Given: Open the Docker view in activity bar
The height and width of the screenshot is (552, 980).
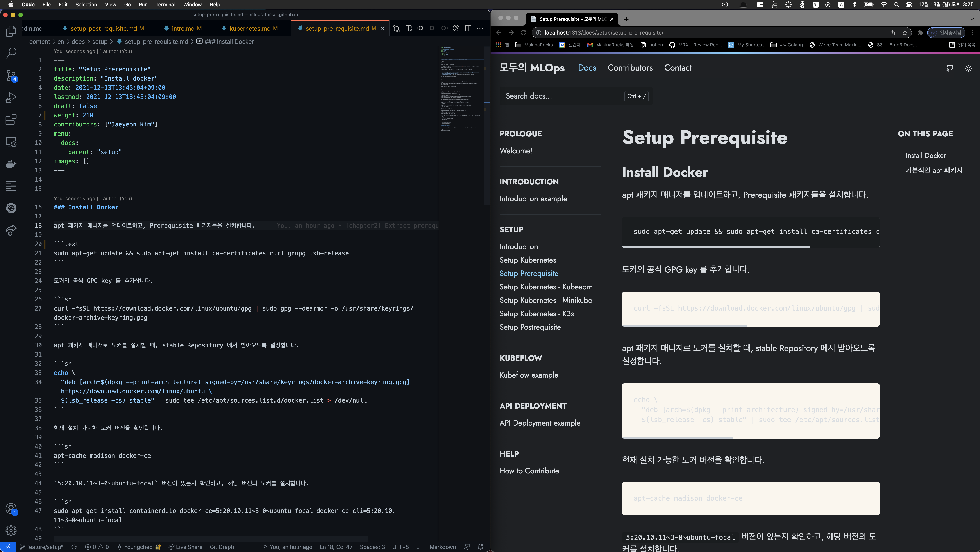Looking at the screenshot, I should pos(11,164).
